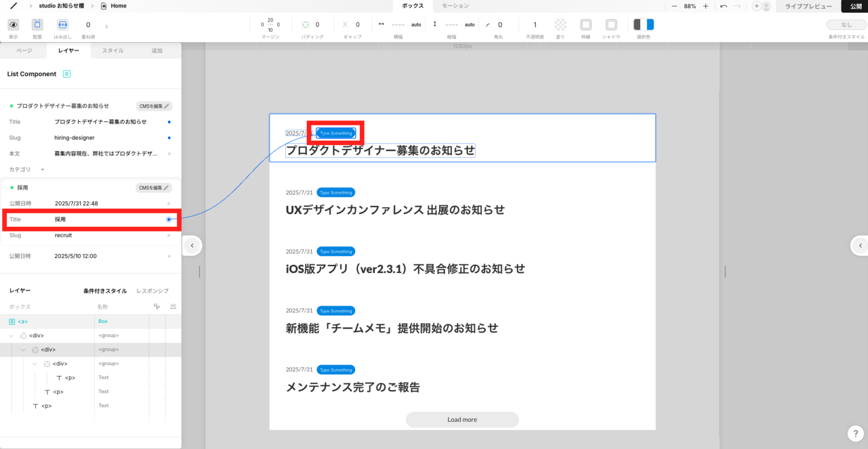
Task: Toggle the blue binding dot beside Title 採用
Action: tap(168, 219)
